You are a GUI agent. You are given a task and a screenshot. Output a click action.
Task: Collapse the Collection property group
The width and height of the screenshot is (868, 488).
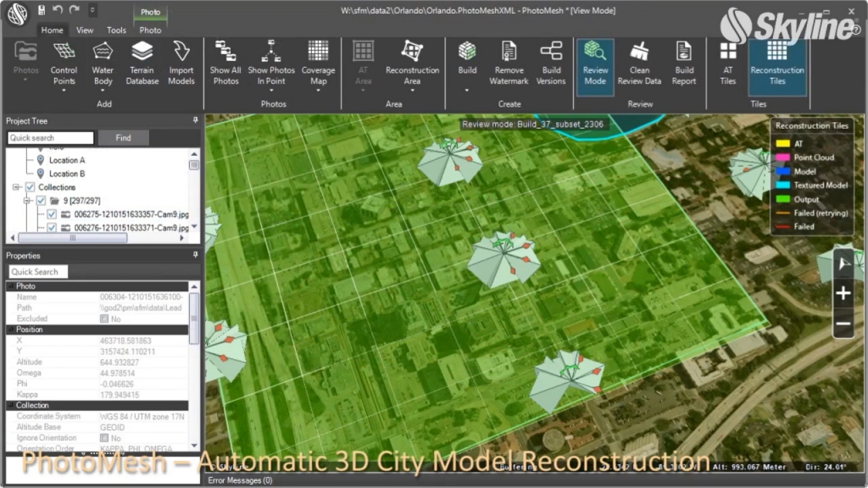pyautogui.click(x=10, y=405)
